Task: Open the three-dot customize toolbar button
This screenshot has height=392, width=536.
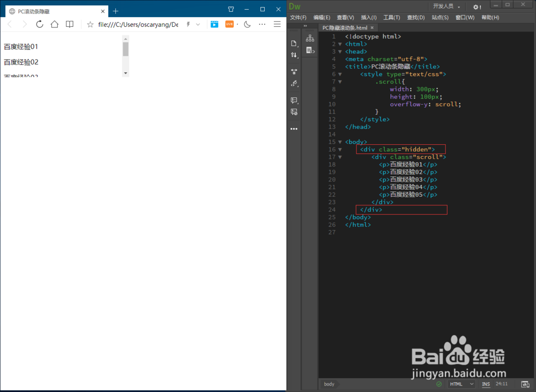Action: tap(294, 129)
